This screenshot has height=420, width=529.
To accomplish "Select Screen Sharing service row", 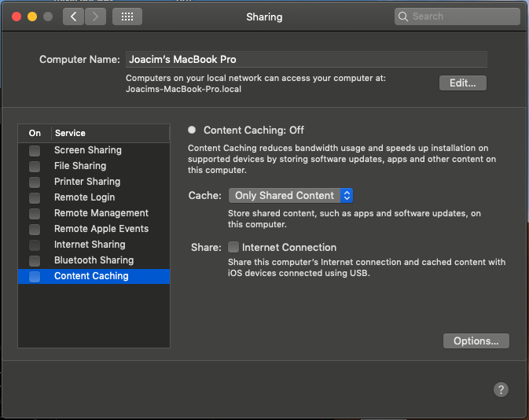I will coord(94,150).
